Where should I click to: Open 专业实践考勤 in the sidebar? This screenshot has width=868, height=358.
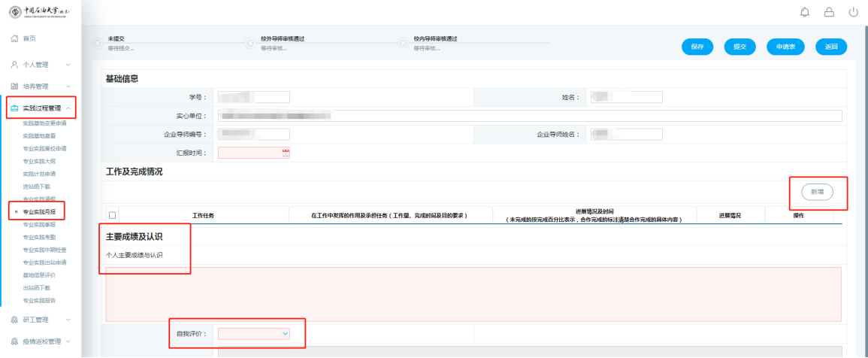pyautogui.click(x=39, y=237)
